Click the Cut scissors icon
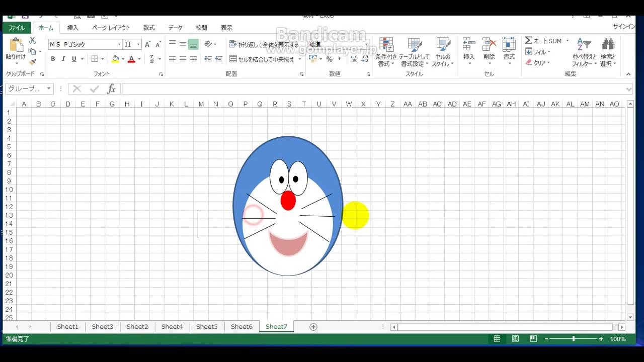The width and height of the screenshot is (644, 362). 32,40
